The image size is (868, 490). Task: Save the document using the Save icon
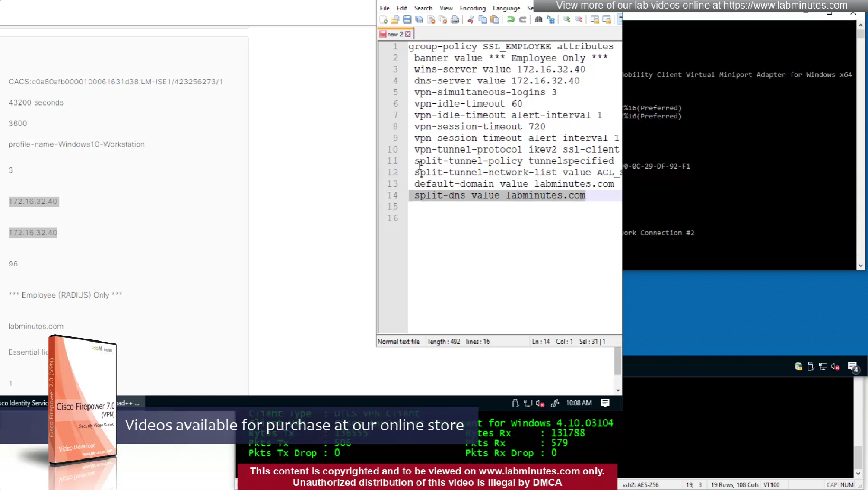click(407, 20)
